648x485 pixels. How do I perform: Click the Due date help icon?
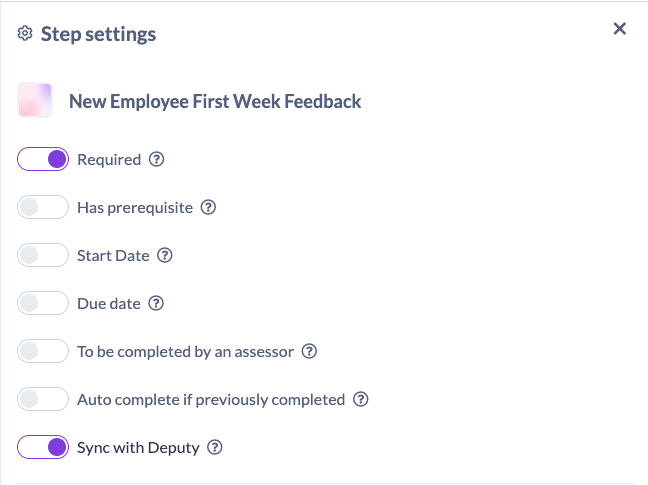[x=156, y=303]
